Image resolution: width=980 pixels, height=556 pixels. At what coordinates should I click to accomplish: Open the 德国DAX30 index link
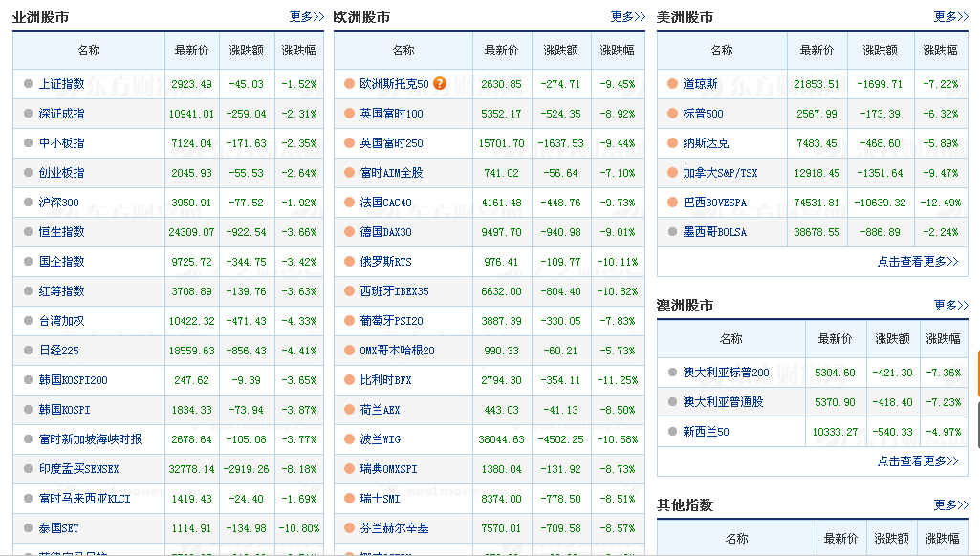click(x=385, y=232)
